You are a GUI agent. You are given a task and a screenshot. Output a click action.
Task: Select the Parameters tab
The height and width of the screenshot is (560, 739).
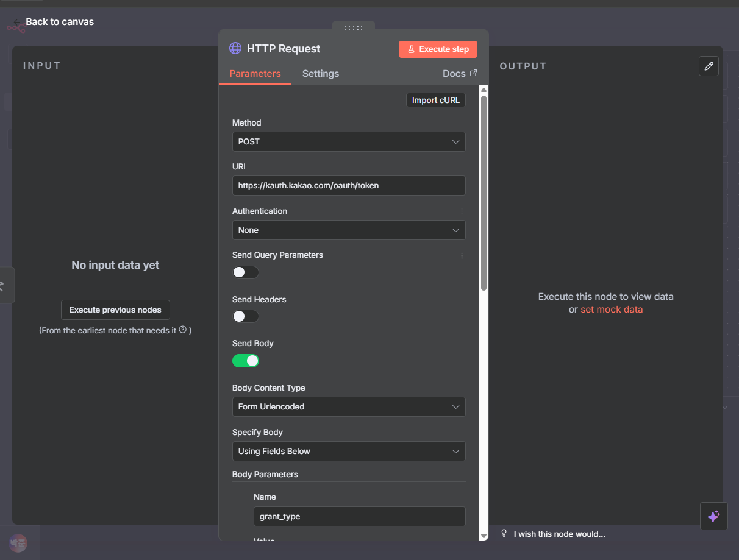[255, 74]
